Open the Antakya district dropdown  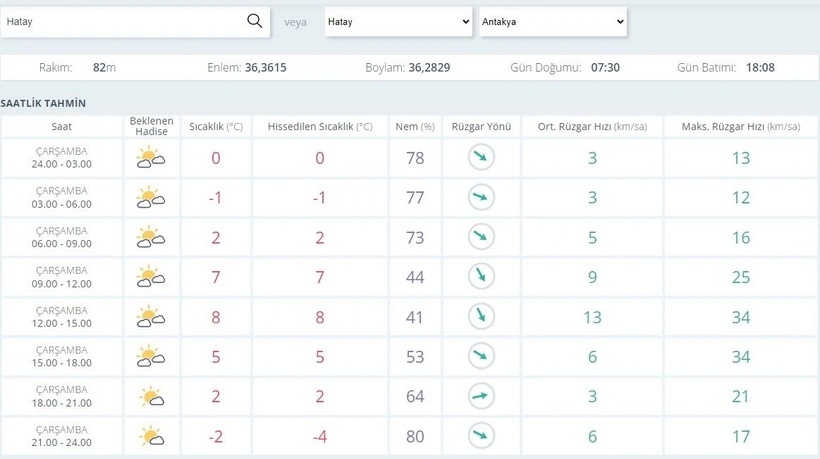click(x=552, y=22)
